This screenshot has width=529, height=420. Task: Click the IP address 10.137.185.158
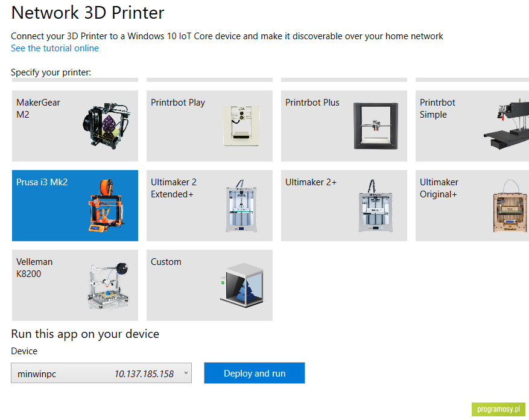pyautogui.click(x=144, y=374)
